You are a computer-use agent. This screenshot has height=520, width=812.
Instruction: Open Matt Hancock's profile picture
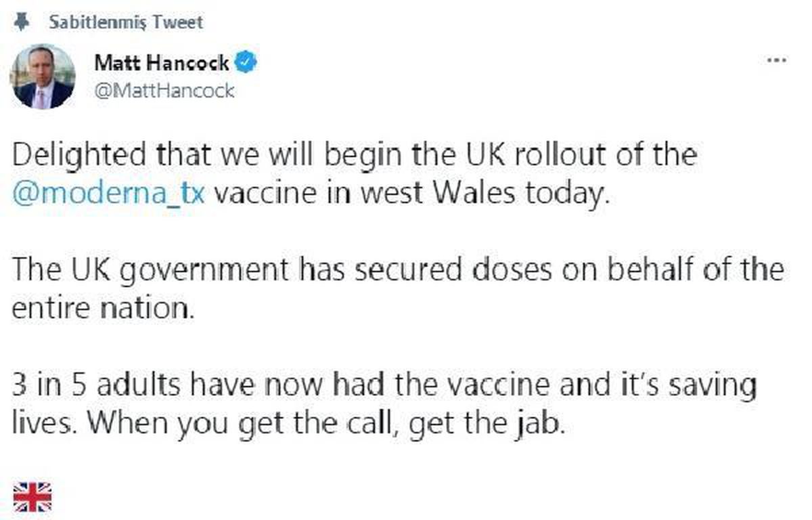[42, 76]
